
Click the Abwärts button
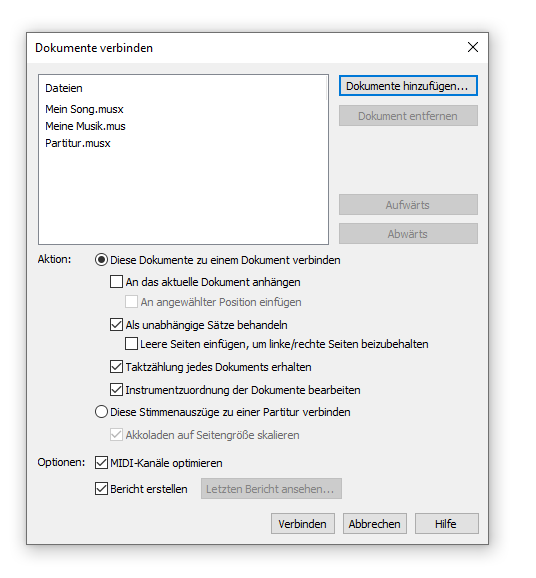(408, 234)
